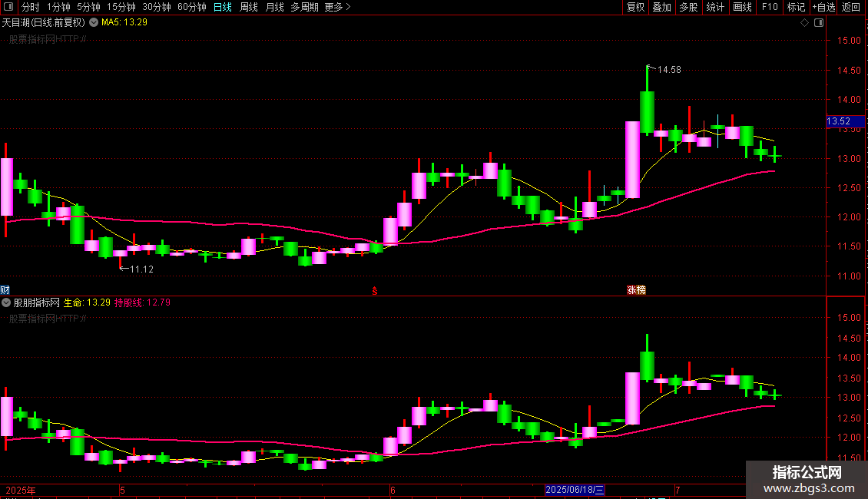The width and height of the screenshot is (868, 499).
Task: Expand the 更多 periods menu
Action: (337, 7)
